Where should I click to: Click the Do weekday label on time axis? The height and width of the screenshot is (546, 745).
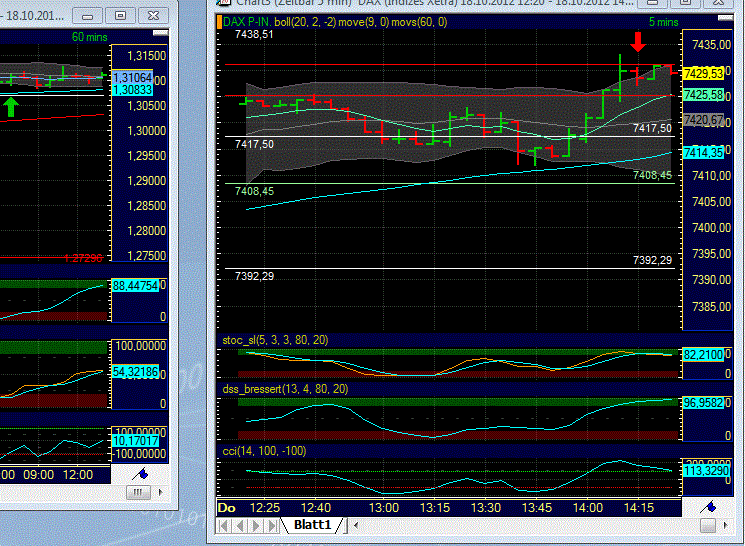(227, 508)
